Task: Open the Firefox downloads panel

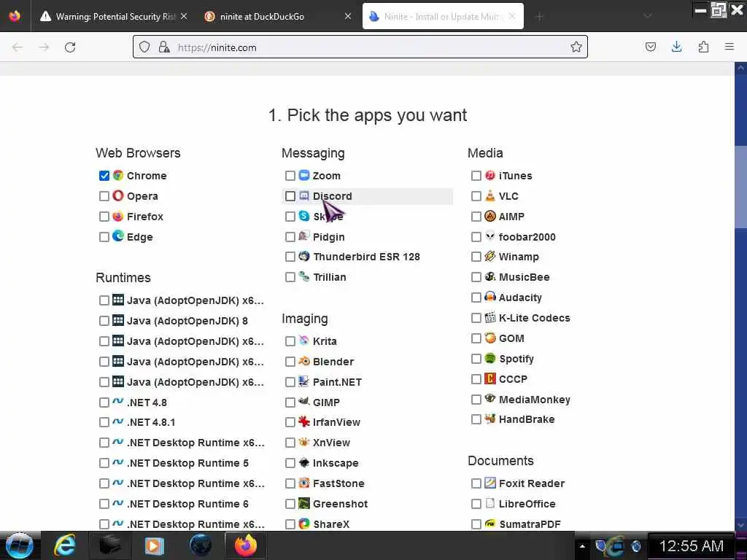Action: (x=676, y=47)
